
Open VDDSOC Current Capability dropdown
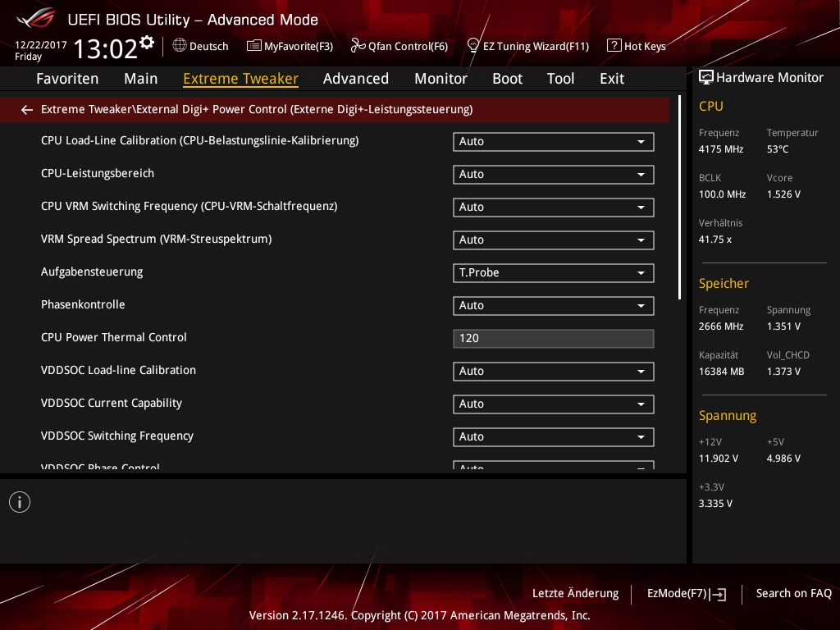click(554, 404)
